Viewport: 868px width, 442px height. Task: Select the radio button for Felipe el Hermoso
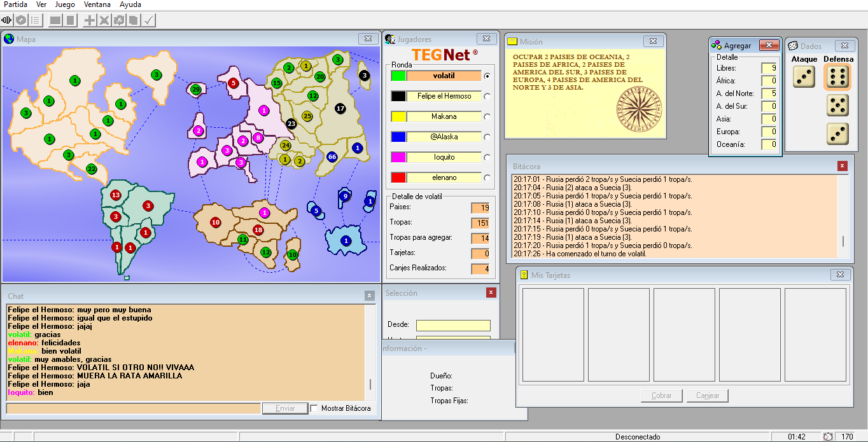[487, 96]
